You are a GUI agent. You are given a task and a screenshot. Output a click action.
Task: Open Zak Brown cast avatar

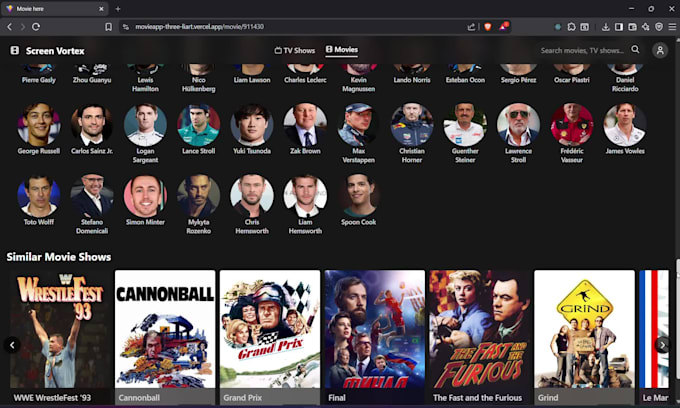coord(305,124)
